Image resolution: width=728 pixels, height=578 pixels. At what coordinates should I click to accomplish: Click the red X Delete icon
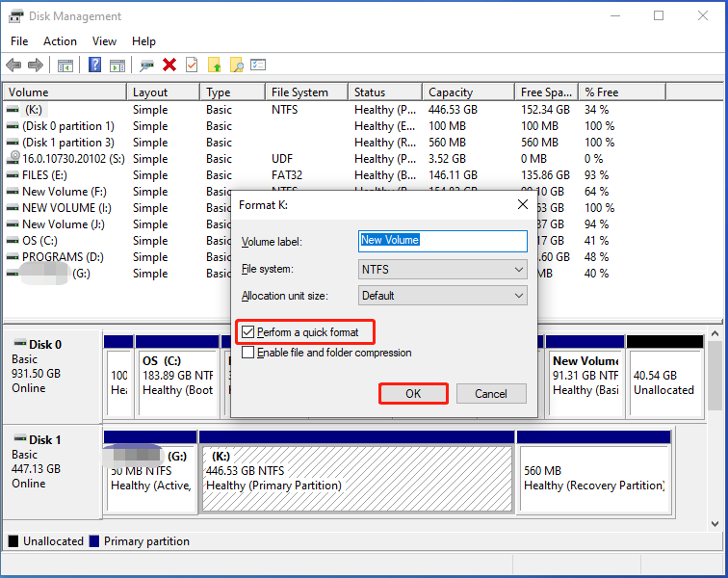(x=169, y=65)
